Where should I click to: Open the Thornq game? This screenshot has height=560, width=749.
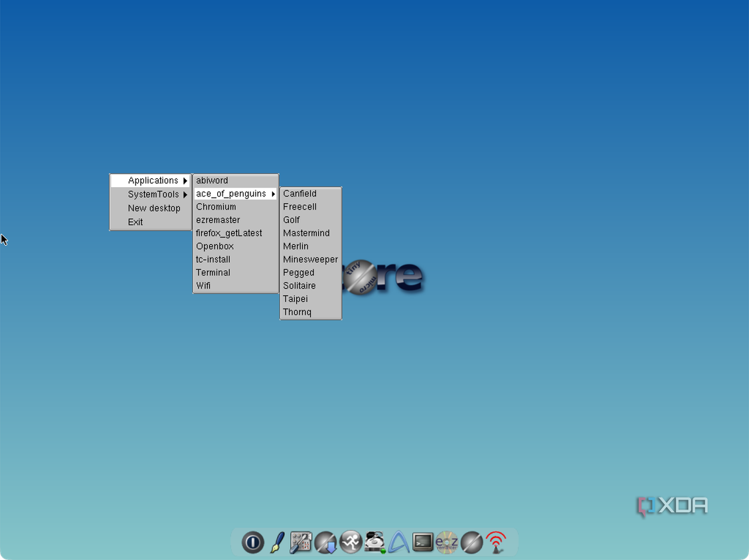(311, 312)
